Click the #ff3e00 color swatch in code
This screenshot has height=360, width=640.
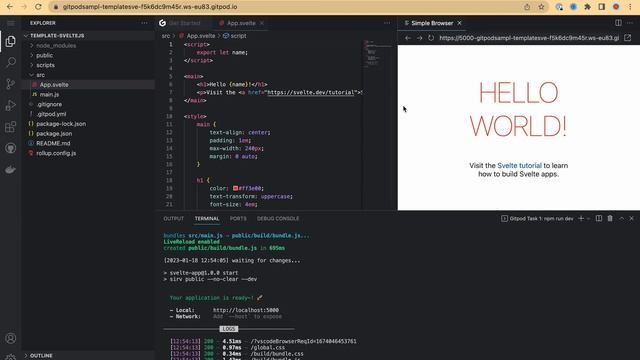click(236, 188)
